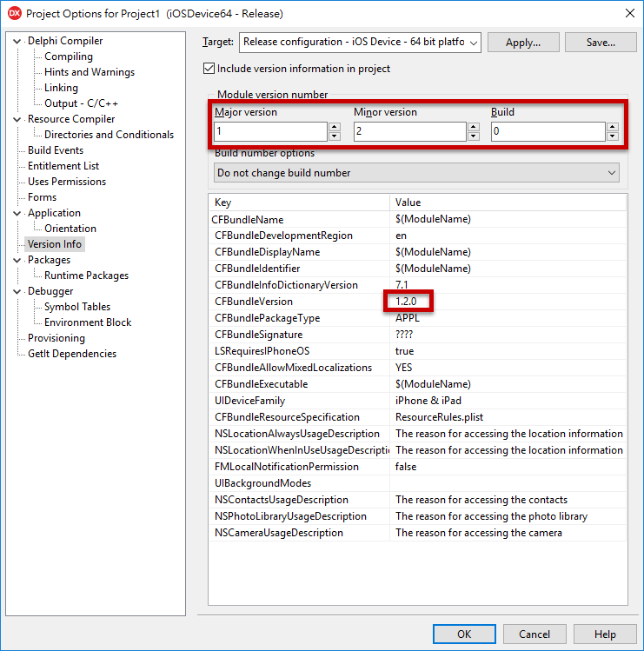The width and height of the screenshot is (644, 651).
Task: Collapse the Application tree node
Action: coord(17,213)
